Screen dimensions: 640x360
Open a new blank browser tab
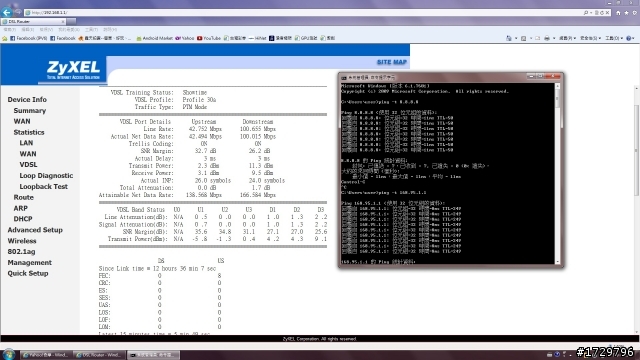tap(71, 21)
